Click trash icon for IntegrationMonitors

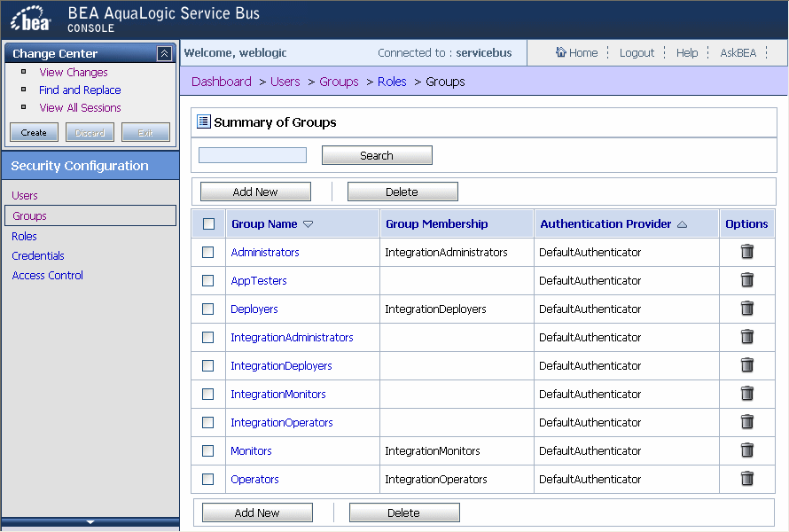click(x=747, y=393)
